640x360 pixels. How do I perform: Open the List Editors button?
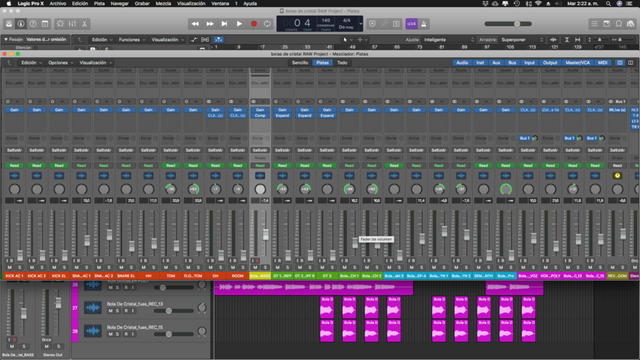(594, 24)
